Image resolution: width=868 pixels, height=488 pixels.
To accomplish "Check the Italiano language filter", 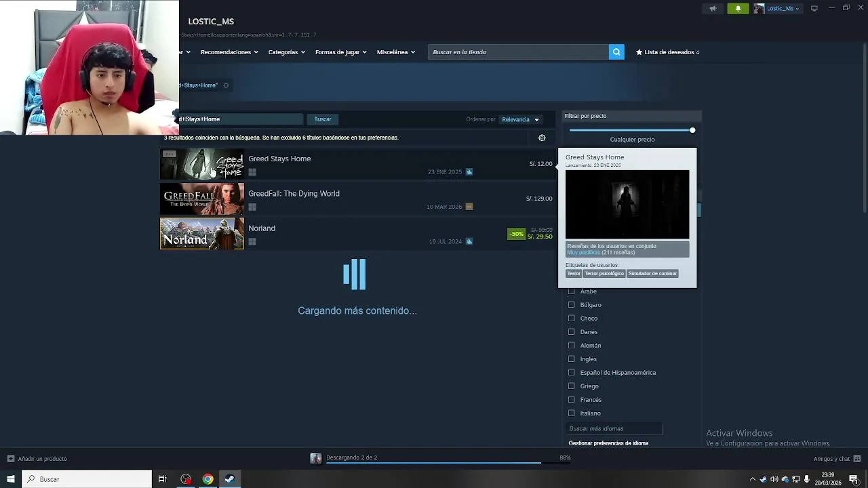I will click(572, 413).
